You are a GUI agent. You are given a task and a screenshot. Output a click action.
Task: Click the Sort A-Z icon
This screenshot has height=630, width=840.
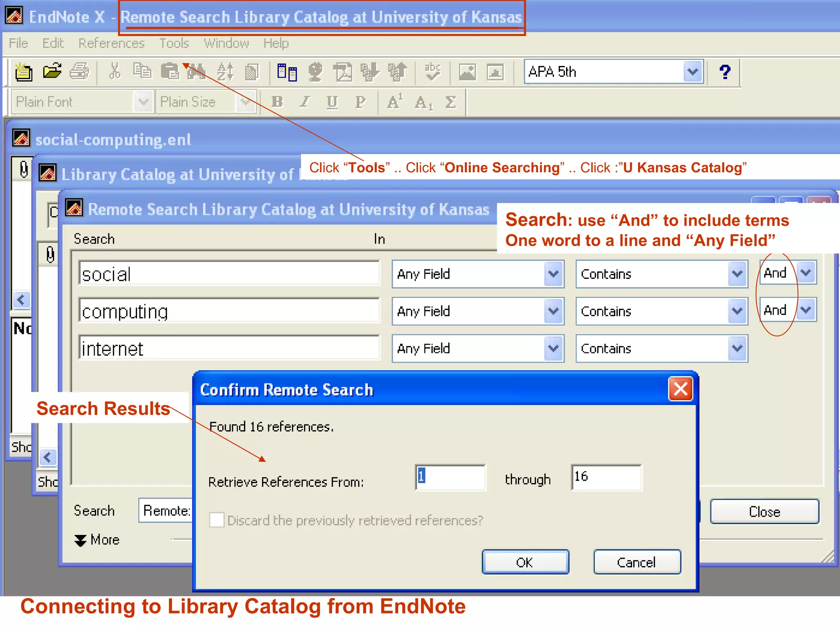(225, 72)
